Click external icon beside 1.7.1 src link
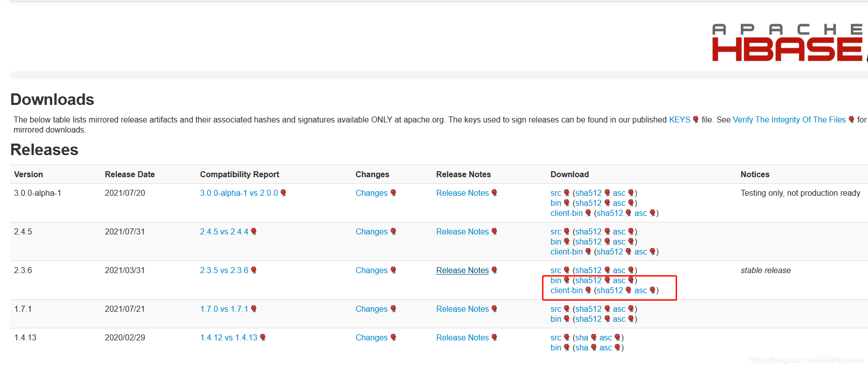This screenshot has width=868, height=369. click(x=567, y=309)
